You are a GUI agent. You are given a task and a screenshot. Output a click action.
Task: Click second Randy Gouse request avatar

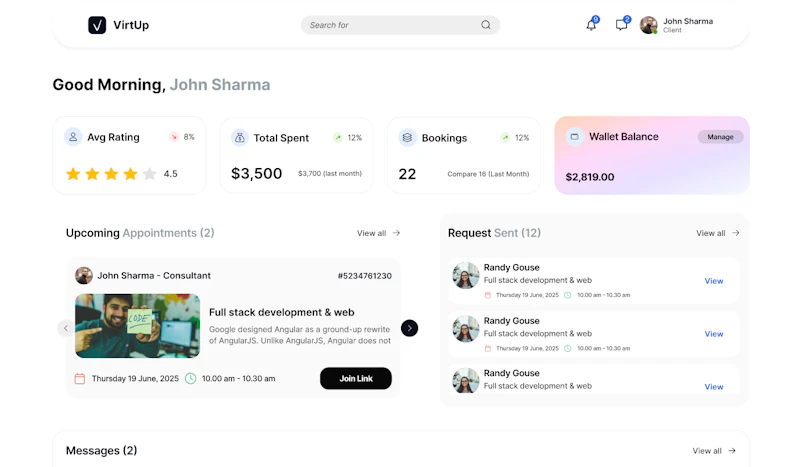click(x=465, y=329)
